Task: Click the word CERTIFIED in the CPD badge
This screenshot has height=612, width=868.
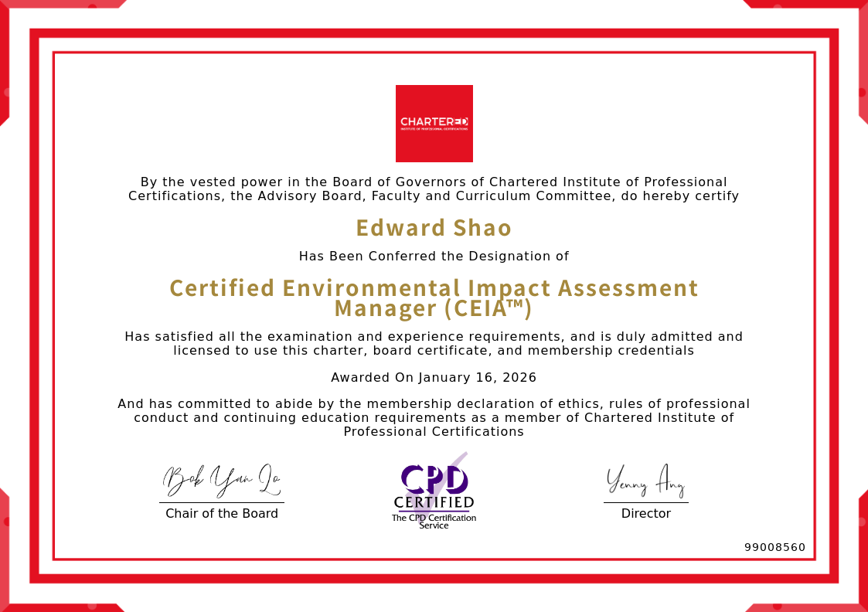Action: tap(434, 503)
